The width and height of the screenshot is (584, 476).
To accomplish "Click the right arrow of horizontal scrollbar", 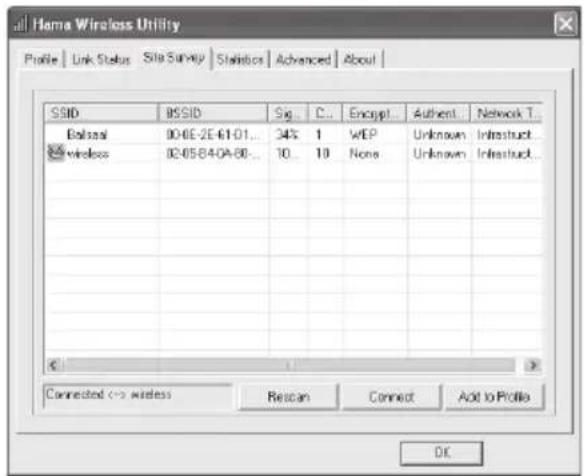I will coord(533,365).
